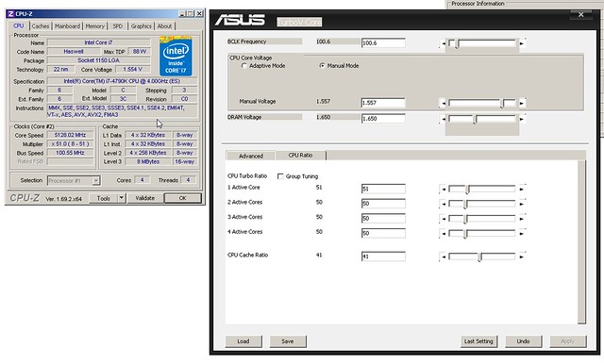This screenshot has height=364, width=604.
Task: Open the Graphics tab in CPU-Z
Action: pyautogui.click(x=141, y=26)
